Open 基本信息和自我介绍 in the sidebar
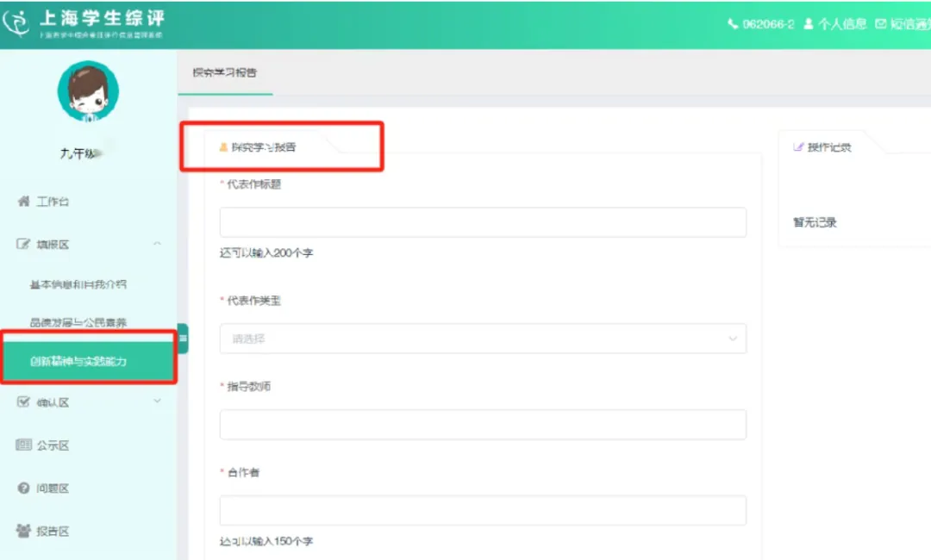 click(x=78, y=284)
